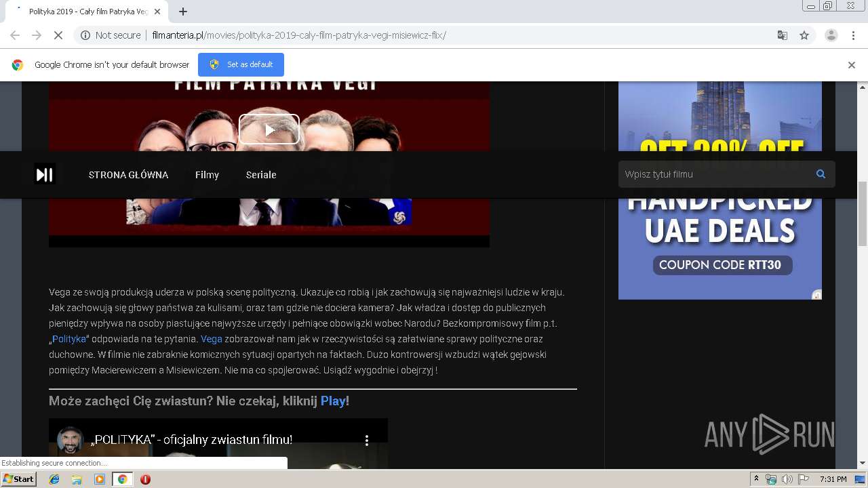Screen dimensions: 868x488
Task: Click Set as default button
Action: [241, 64]
